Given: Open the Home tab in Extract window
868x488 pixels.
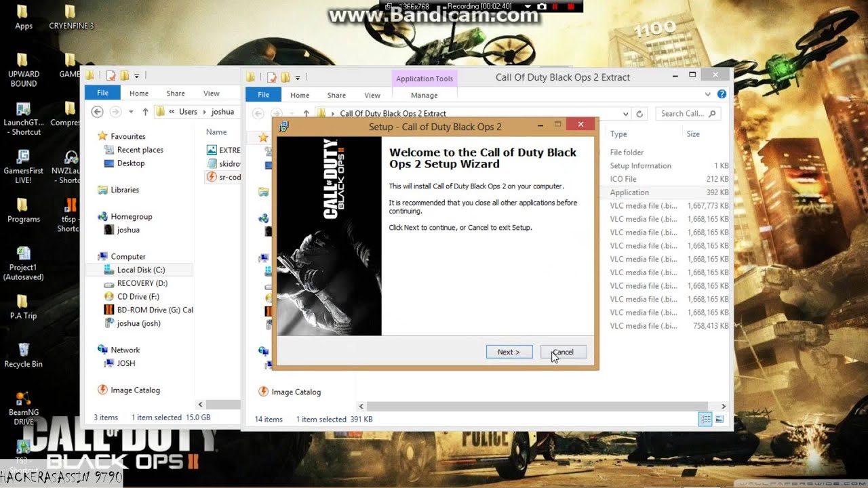Looking at the screenshot, I should click(300, 96).
